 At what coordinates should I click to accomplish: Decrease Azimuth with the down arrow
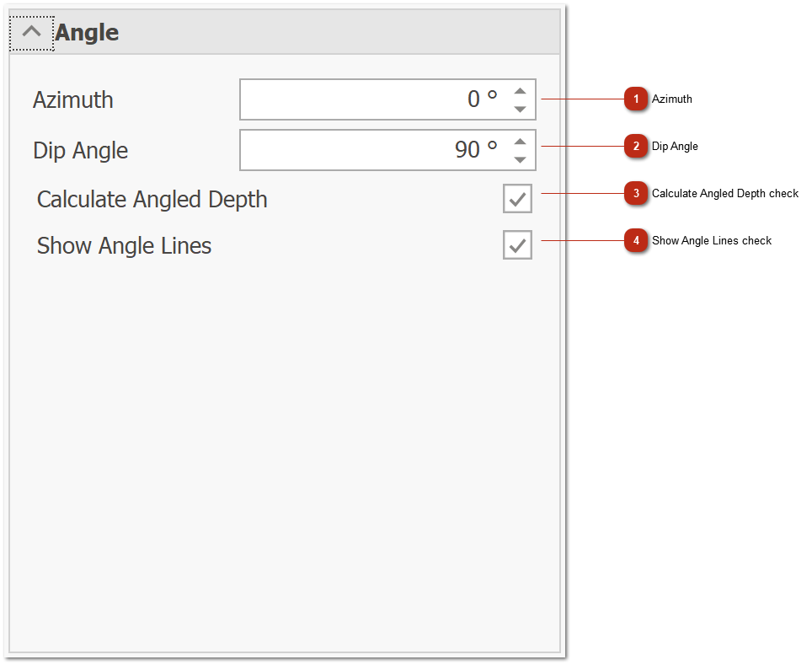click(x=520, y=109)
